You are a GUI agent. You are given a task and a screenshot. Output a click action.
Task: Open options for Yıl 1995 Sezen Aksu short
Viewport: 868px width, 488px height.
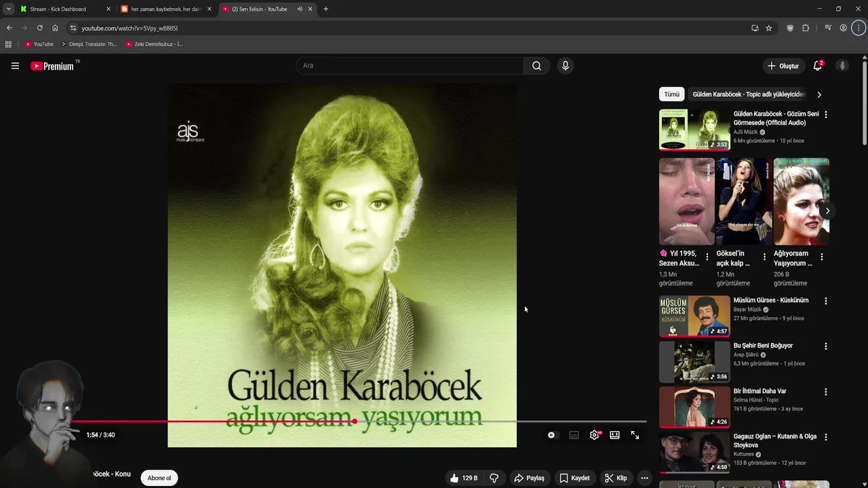[707, 257]
